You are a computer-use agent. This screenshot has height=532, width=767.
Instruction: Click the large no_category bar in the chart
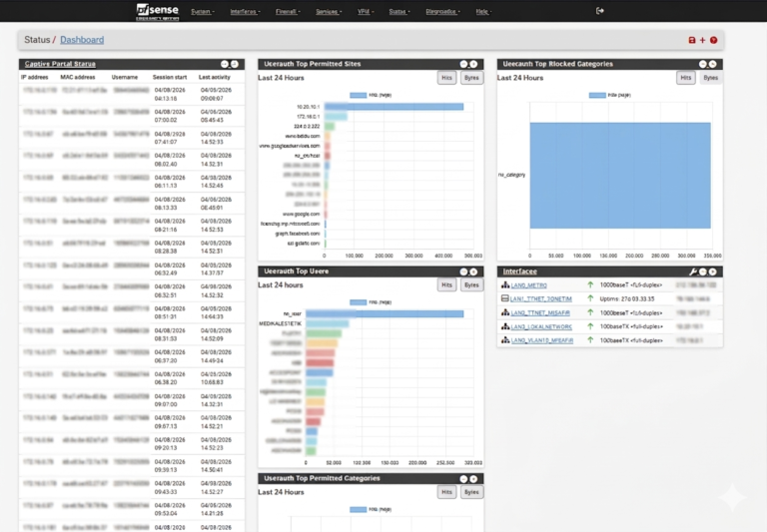click(x=620, y=176)
